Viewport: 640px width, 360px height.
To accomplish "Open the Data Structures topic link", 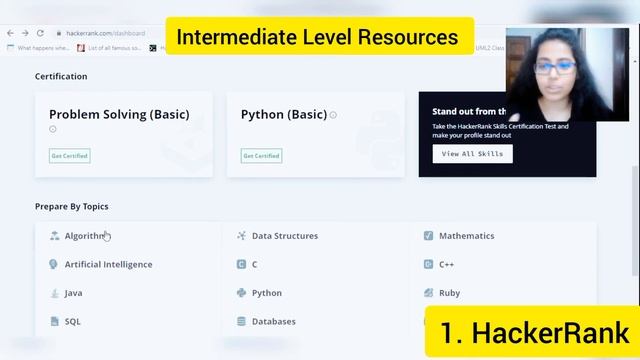I will [x=285, y=236].
